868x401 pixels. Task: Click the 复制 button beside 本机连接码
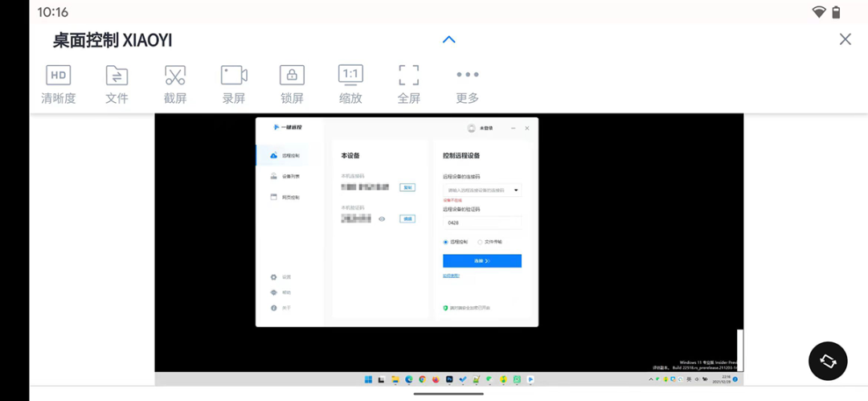pyautogui.click(x=407, y=188)
